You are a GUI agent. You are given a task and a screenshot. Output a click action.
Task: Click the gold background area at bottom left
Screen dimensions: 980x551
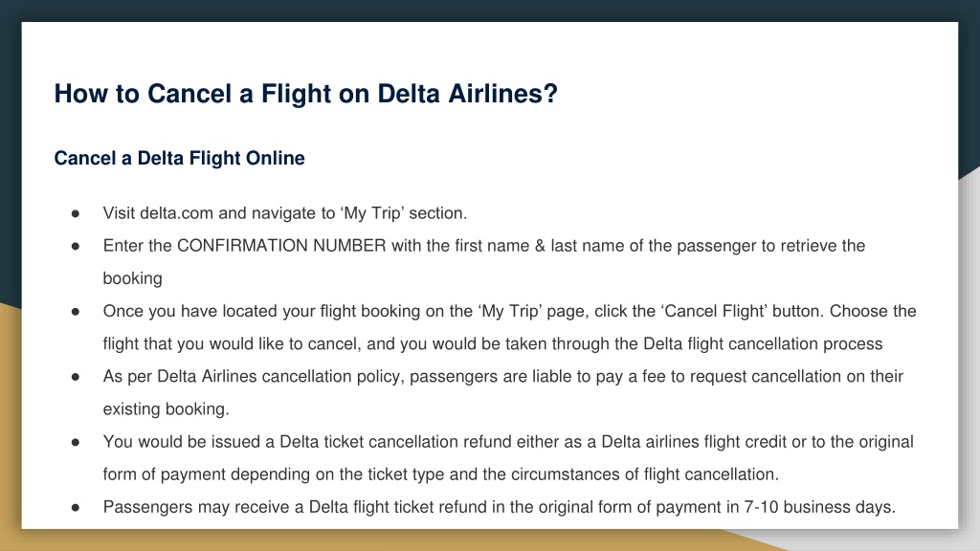point(10,425)
